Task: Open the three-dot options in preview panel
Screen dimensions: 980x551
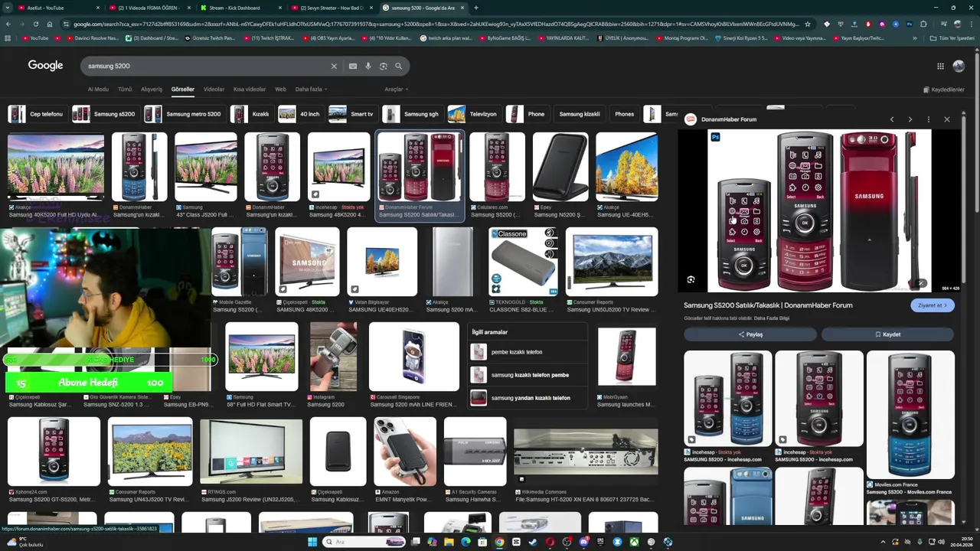Action: point(928,119)
